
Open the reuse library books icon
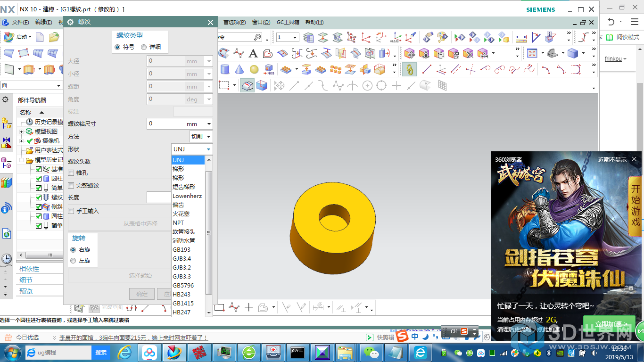7,182
